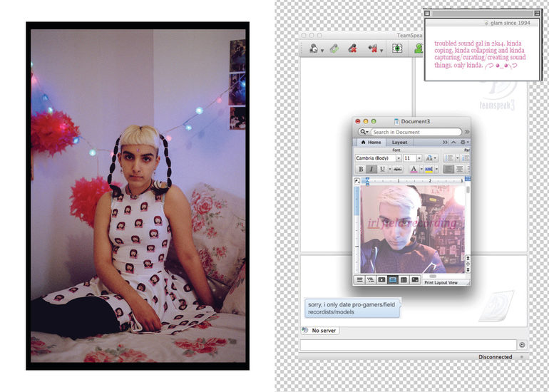Click the TeamSpeak channel subscribe eye icon
Screen dimensions: 549x392
[x=397, y=48]
